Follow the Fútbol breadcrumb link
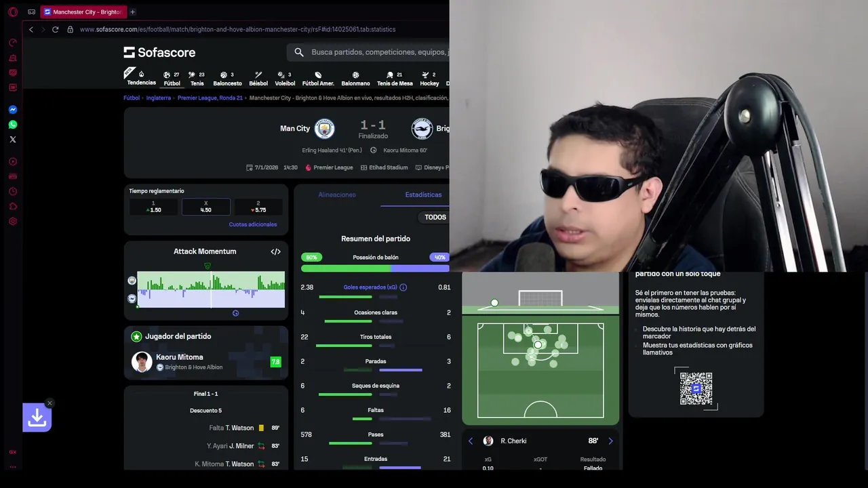The image size is (868, 488). coord(132,98)
